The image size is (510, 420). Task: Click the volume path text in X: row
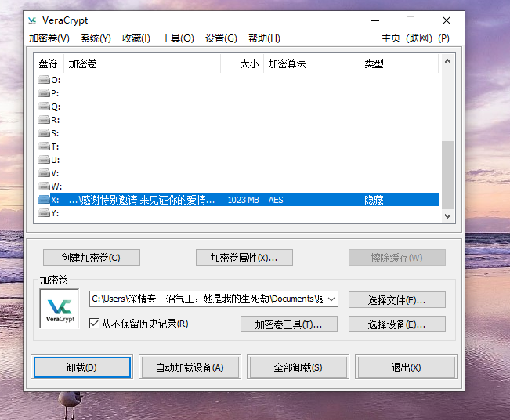(x=142, y=200)
